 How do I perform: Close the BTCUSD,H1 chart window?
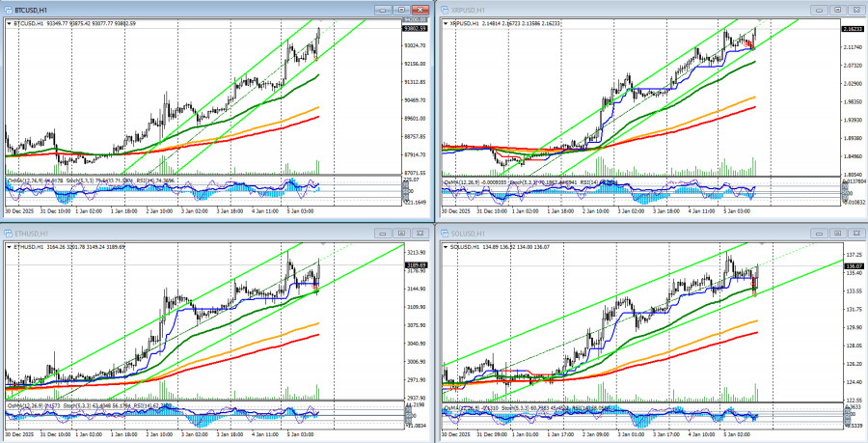[420, 9]
